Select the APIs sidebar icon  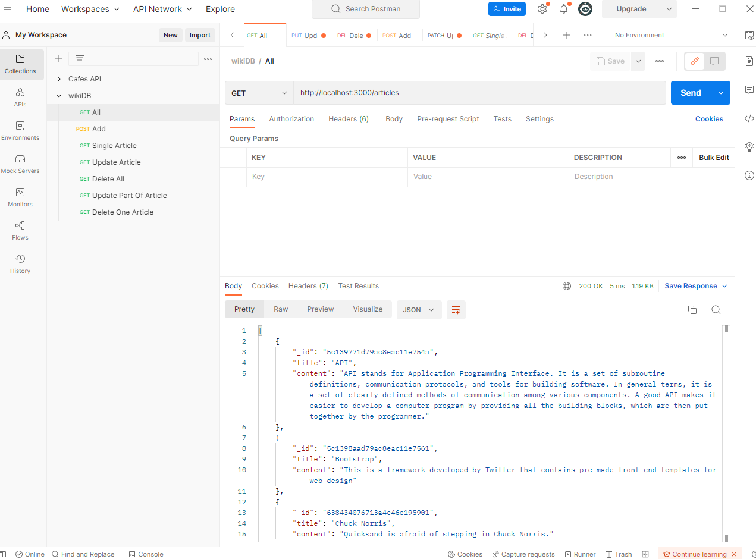point(20,97)
